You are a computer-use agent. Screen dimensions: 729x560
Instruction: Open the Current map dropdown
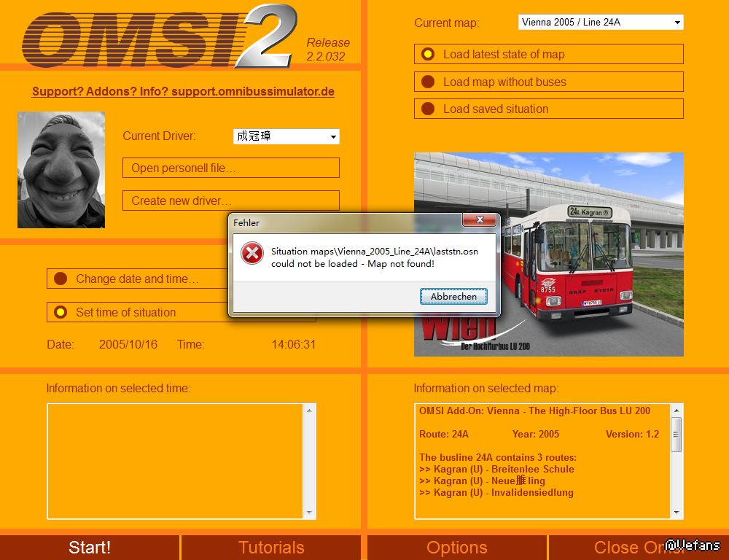click(x=601, y=23)
